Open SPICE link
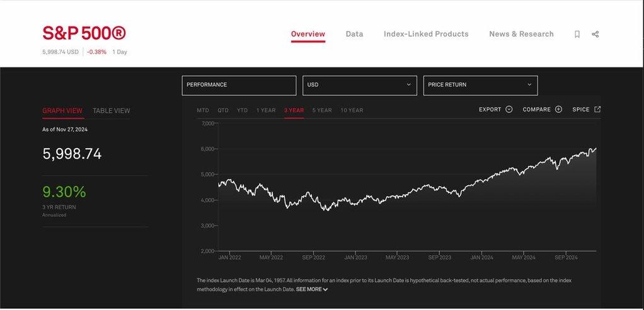Screen dimensions: 644x310 [x=581, y=110]
